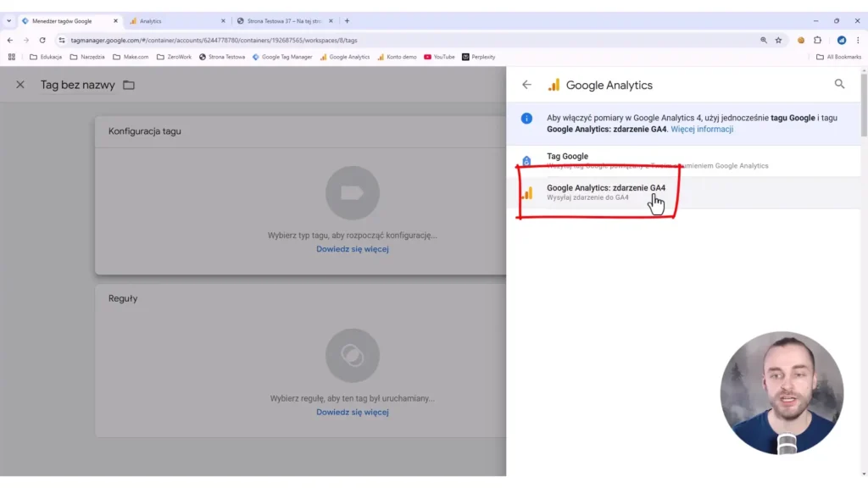
Task: Open the apps grid in bookmarks bar
Action: coord(12,57)
